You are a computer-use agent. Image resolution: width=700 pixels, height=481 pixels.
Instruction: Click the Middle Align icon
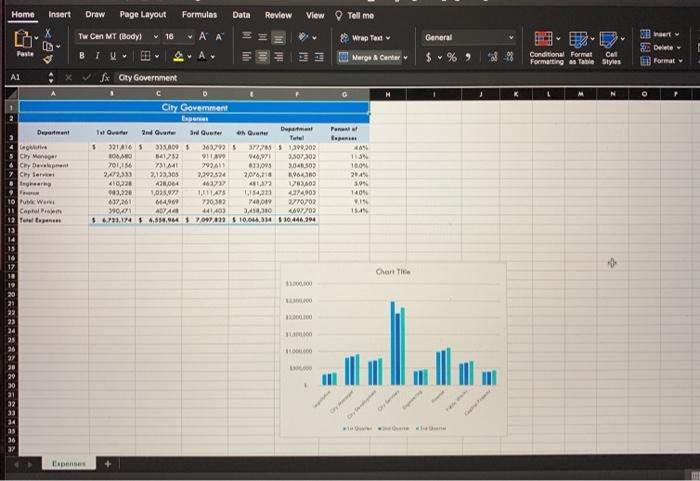(262, 37)
